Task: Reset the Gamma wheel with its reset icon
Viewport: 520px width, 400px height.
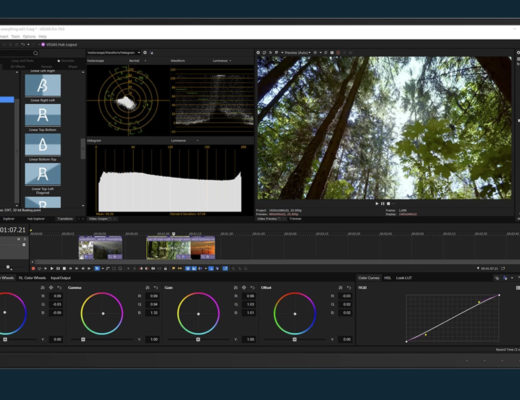Action: pos(156,287)
